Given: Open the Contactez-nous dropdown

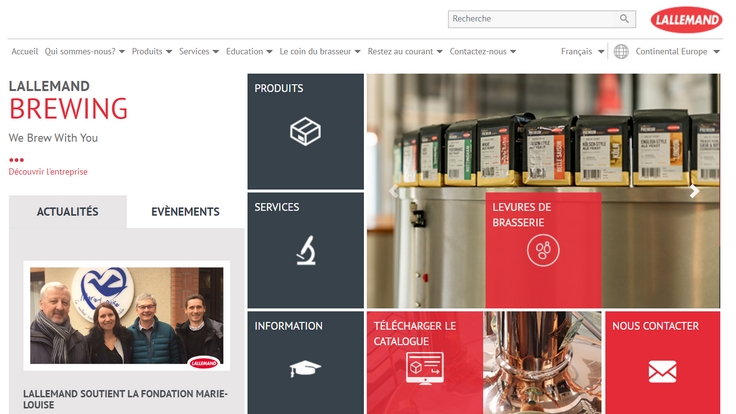Looking at the screenshot, I should point(483,51).
